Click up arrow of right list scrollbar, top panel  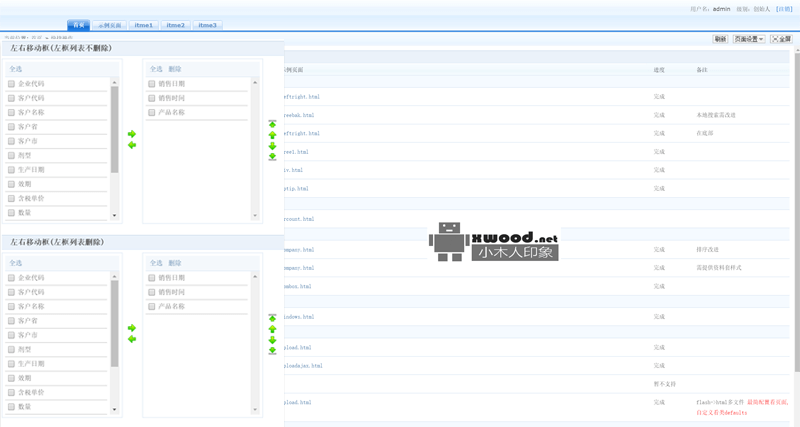tap(255, 82)
